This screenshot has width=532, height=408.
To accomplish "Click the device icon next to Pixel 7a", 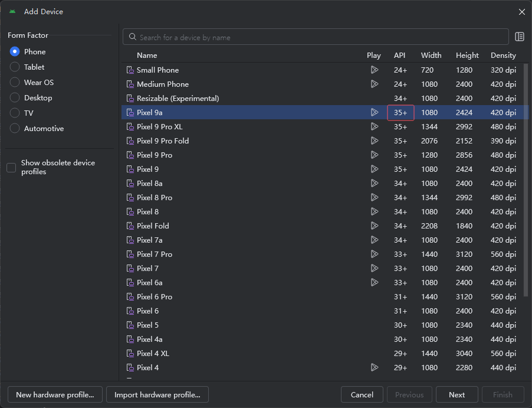I will click(130, 240).
